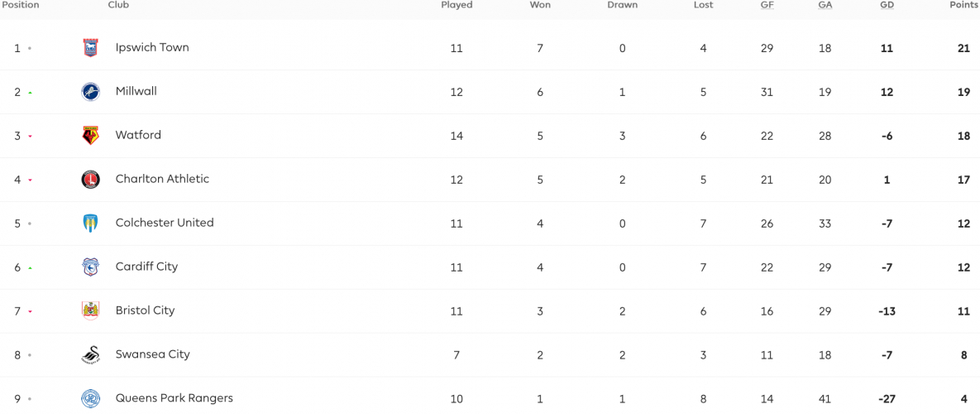Click the Bristol City crest icon
This screenshot has height=414, width=980.
pos(91,310)
